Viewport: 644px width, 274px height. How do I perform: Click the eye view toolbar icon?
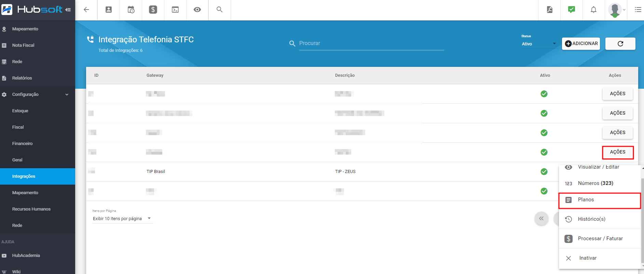197,10
